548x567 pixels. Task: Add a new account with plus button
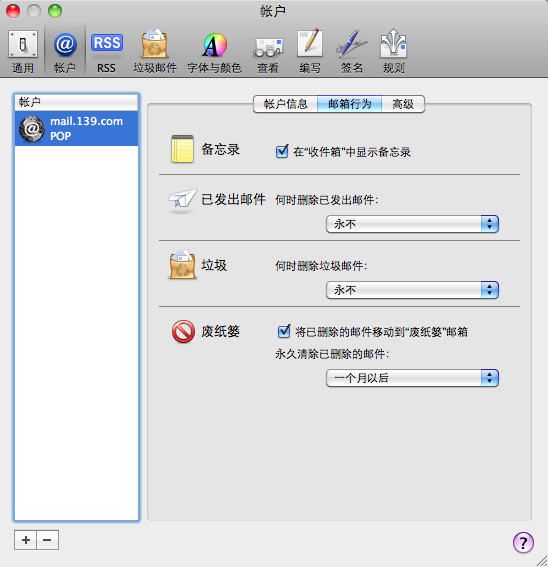tap(25, 540)
